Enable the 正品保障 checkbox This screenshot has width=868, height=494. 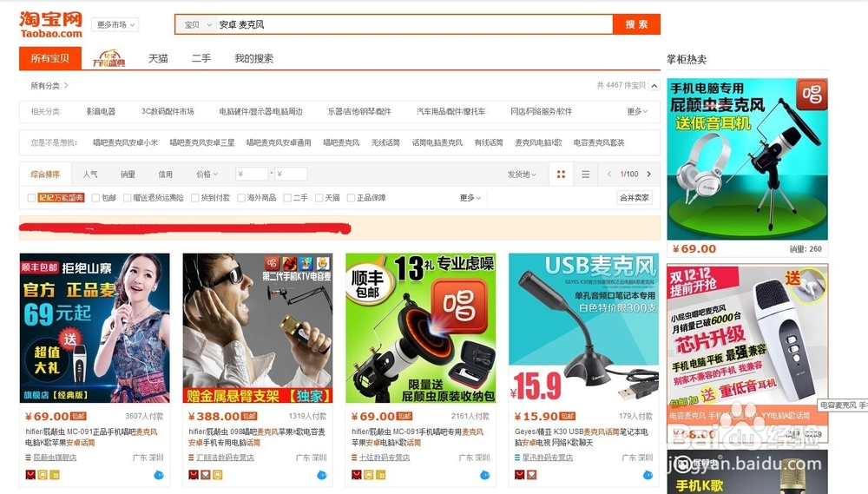pos(351,198)
